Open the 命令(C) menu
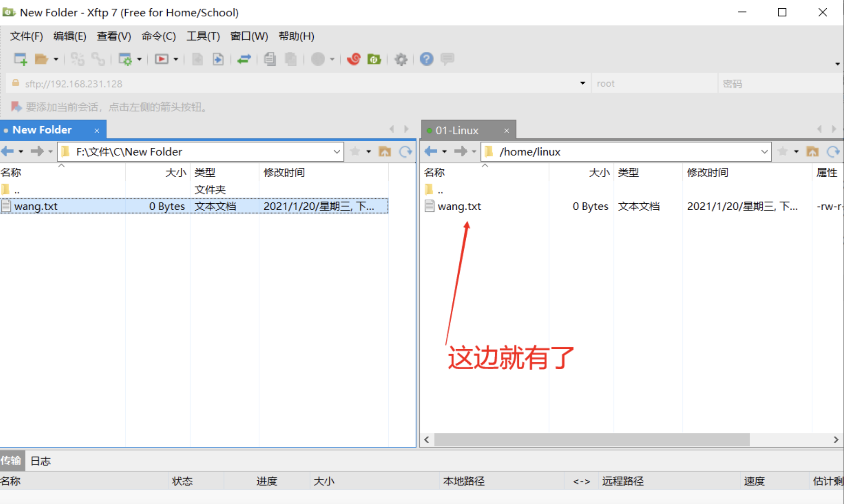This screenshot has width=845, height=504. click(x=159, y=36)
